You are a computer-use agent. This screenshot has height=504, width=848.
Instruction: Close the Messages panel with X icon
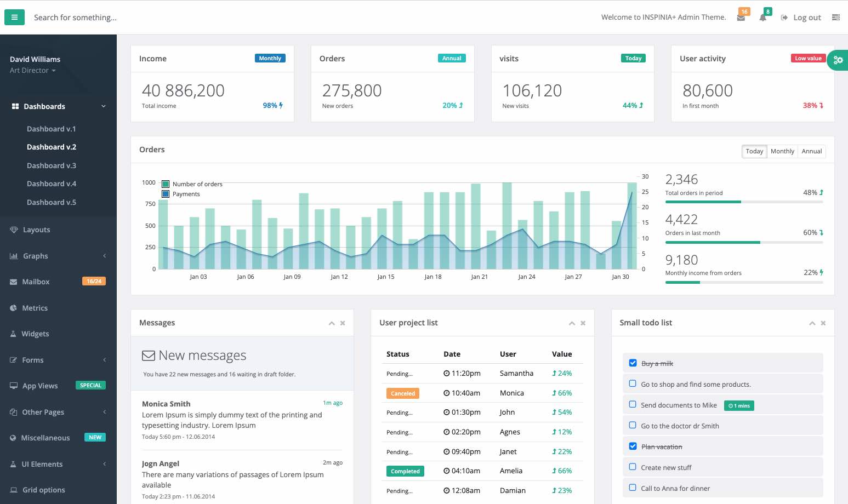click(343, 323)
